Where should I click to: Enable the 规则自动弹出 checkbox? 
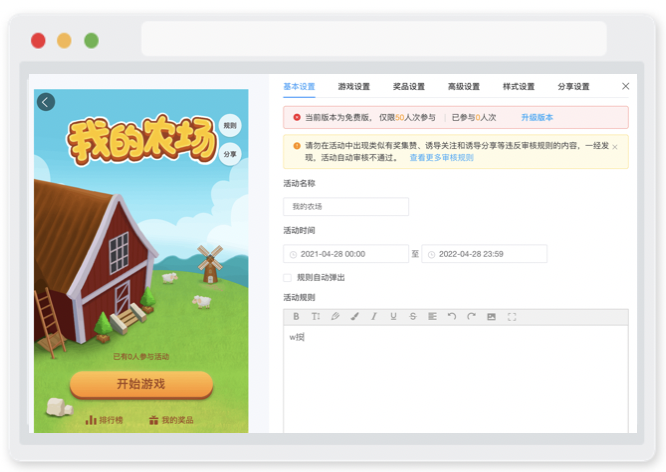coord(288,278)
